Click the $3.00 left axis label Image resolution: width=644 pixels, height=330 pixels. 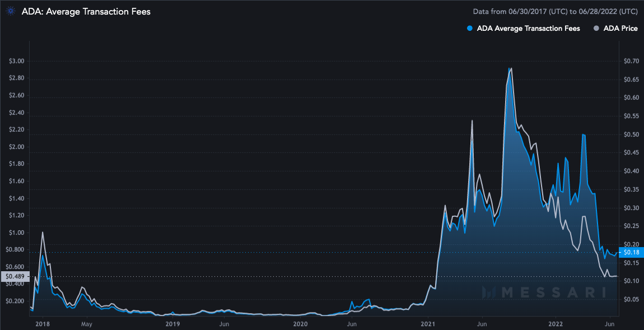(16, 61)
